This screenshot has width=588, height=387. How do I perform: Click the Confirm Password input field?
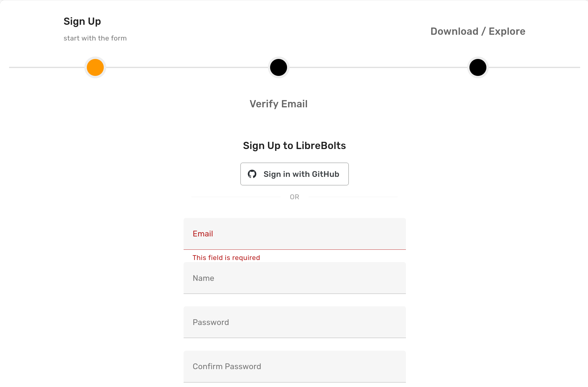pyautogui.click(x=294, y=366)
